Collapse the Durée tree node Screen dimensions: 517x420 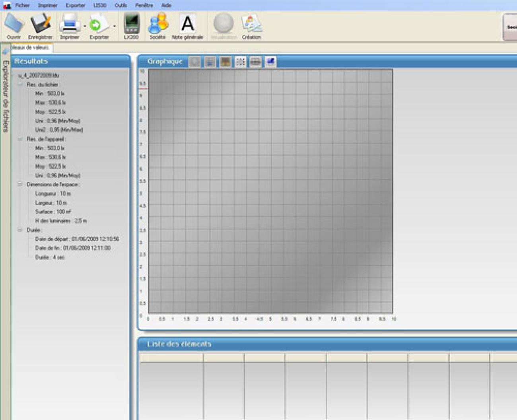[x=20, y=230]
